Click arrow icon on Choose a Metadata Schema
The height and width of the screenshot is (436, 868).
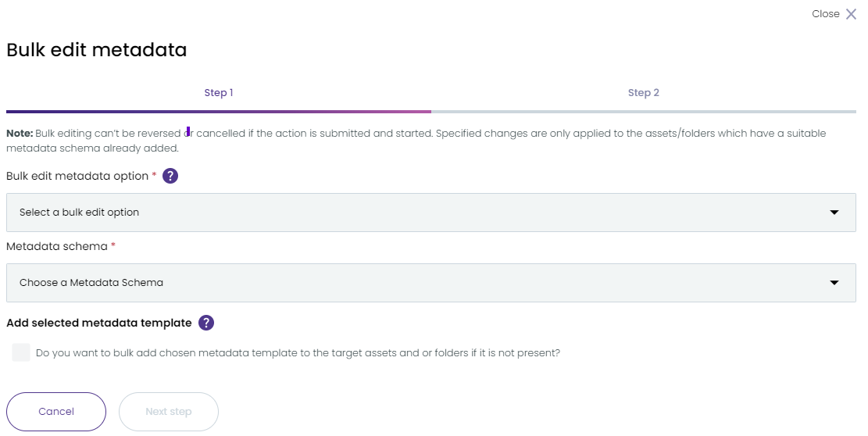tap(834, 283)
